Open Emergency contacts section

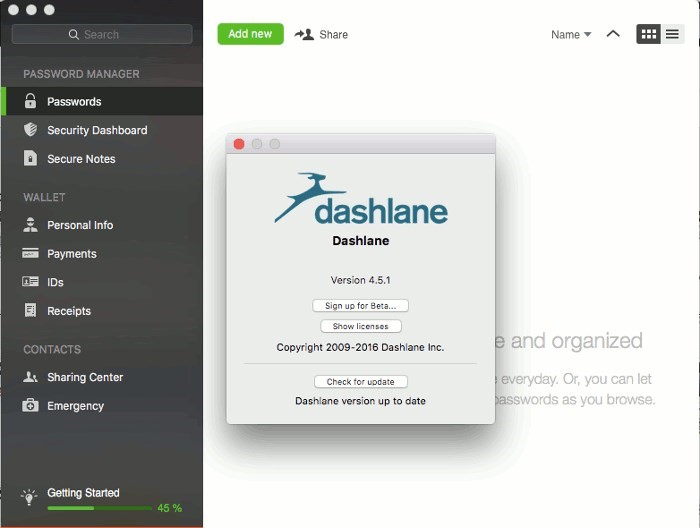102,406
